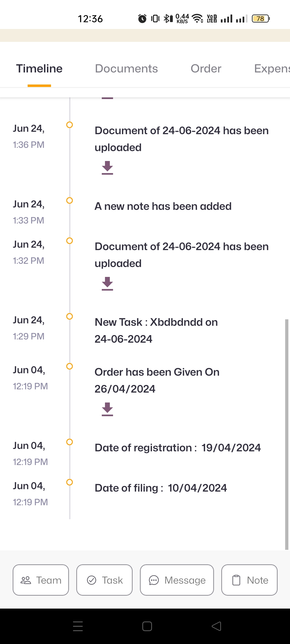Tap the 'A new note has been added' entry
This screenshot has width=290, height=644.
point(163,206)
